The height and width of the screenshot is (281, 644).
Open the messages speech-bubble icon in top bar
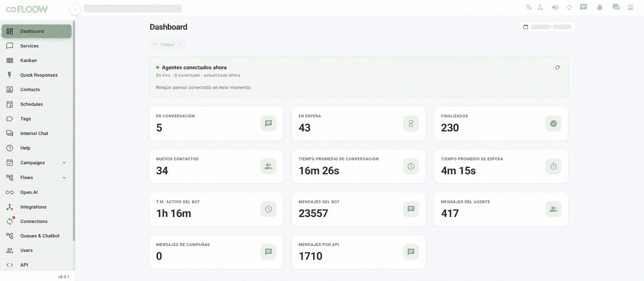coord(584,7)
